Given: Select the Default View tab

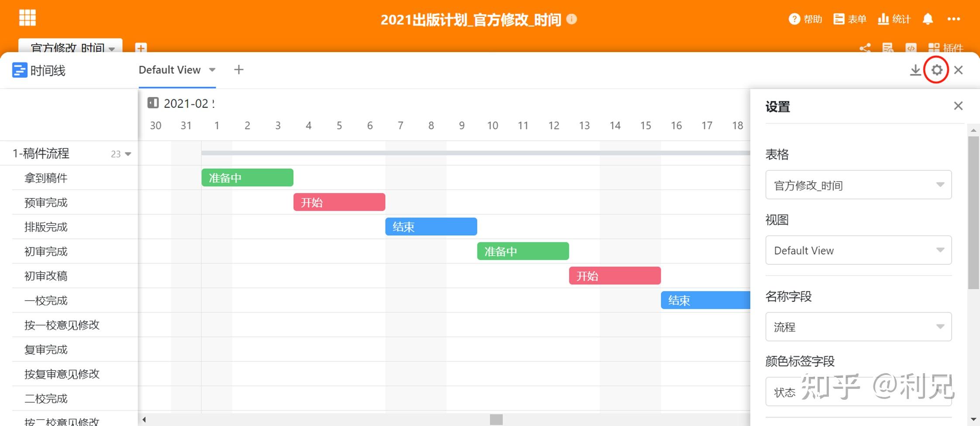Looking at the screenshot, I should point(169,70).
